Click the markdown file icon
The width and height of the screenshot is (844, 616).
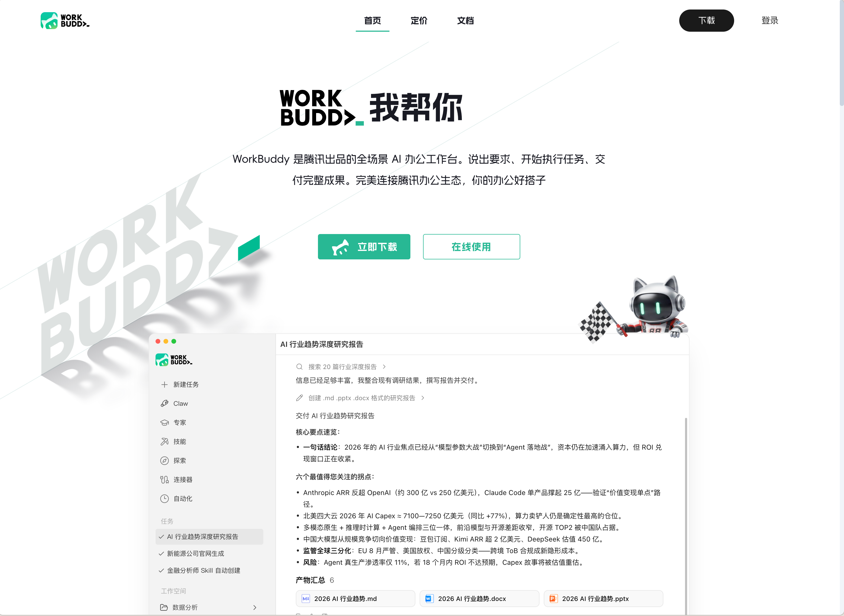click(x=306, y=599)
